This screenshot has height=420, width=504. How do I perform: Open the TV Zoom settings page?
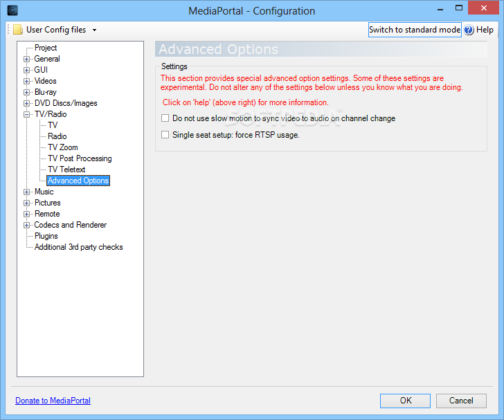click(x=63, y=147)
